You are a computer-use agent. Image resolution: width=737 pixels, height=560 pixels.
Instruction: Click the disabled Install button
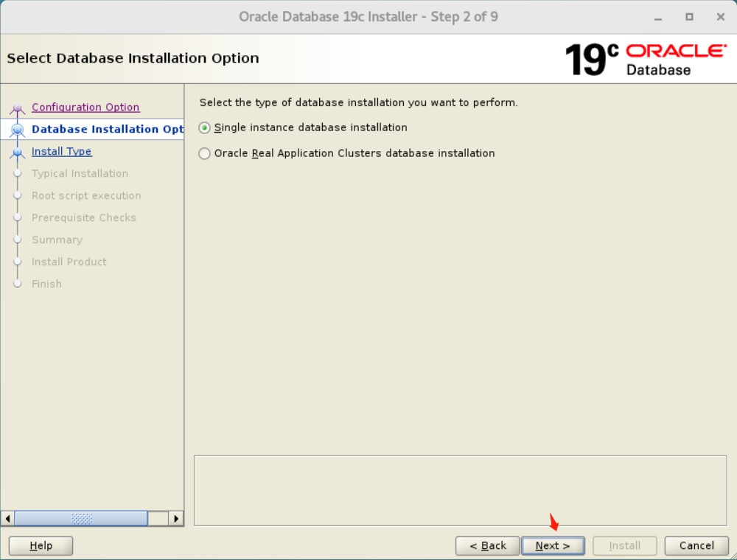click(625, 546)
